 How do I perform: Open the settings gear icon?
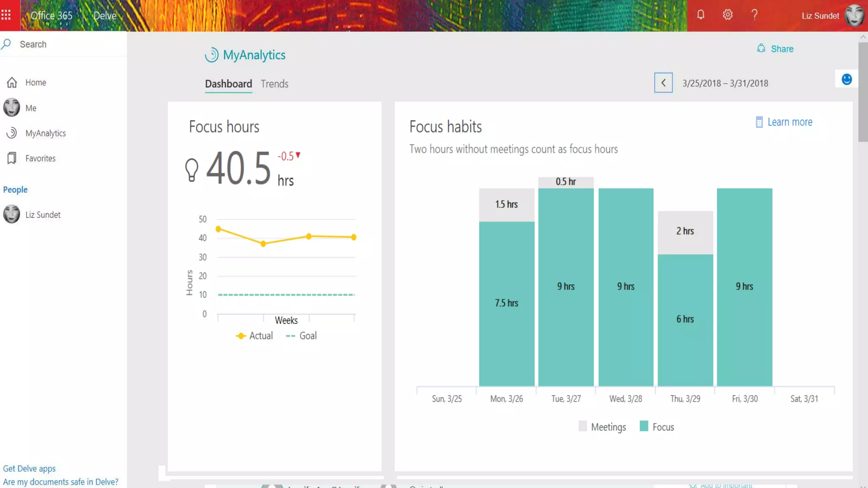click(x=728, y=15)
